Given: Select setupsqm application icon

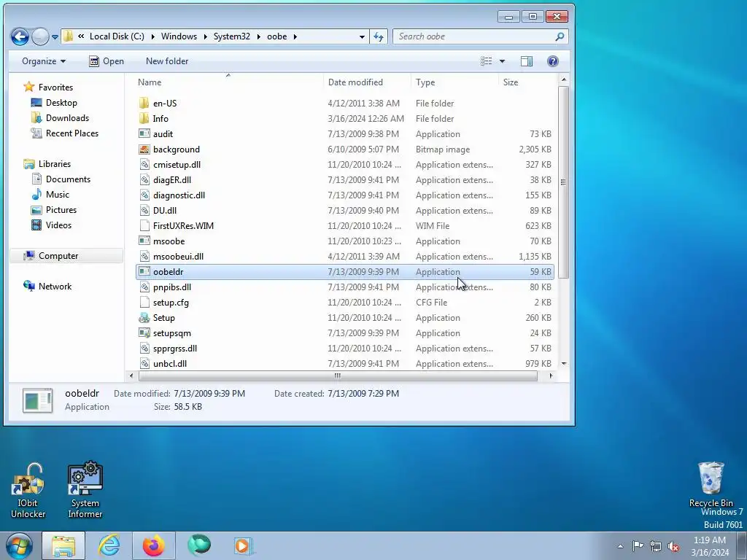Looking at the screenshot, I should pos(144,332).
